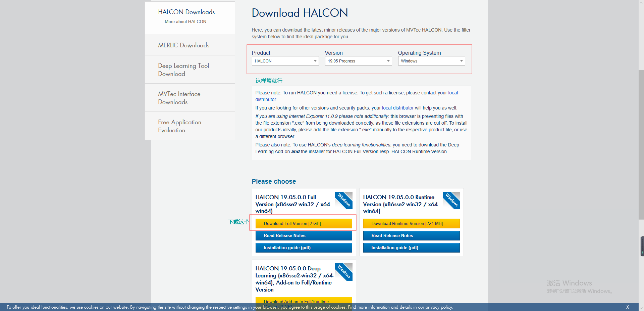The width and height of the screenshot is (644, 311).
Task: Navigate to MVTec Interface Downloads
Action: [179, 98]
